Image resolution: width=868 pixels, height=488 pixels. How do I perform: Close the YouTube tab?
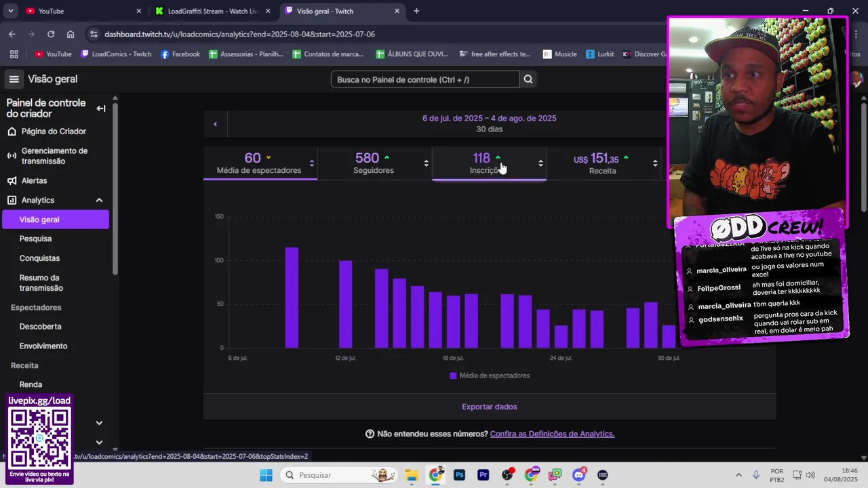point(138,11)
